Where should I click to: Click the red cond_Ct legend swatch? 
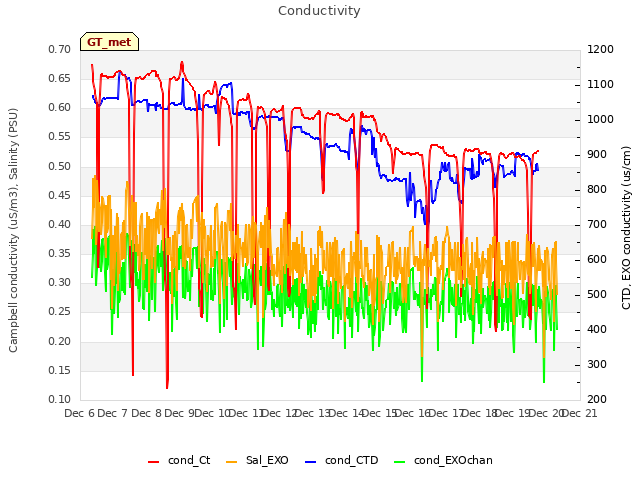pyautogui.click(x=153, y=461)
